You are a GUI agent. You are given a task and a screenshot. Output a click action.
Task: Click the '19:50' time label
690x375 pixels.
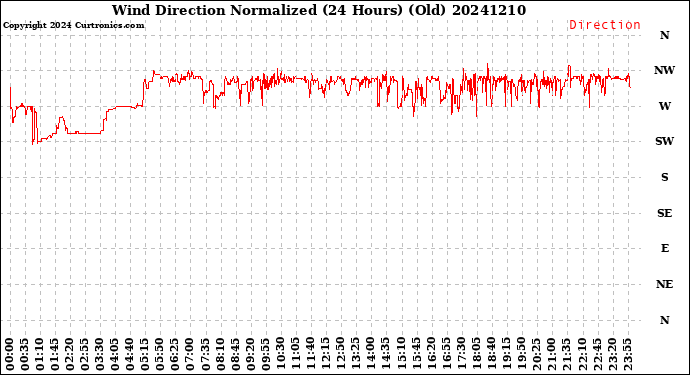[x=521, y=354]
